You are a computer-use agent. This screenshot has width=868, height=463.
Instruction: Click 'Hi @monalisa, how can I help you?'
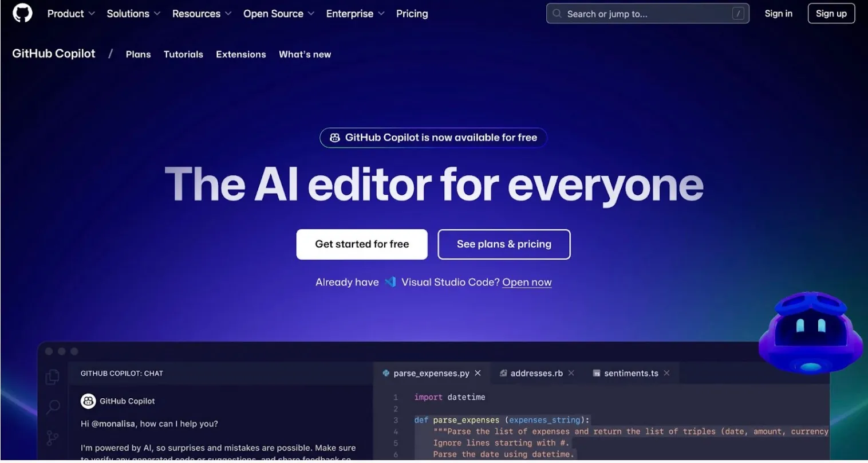149,424
